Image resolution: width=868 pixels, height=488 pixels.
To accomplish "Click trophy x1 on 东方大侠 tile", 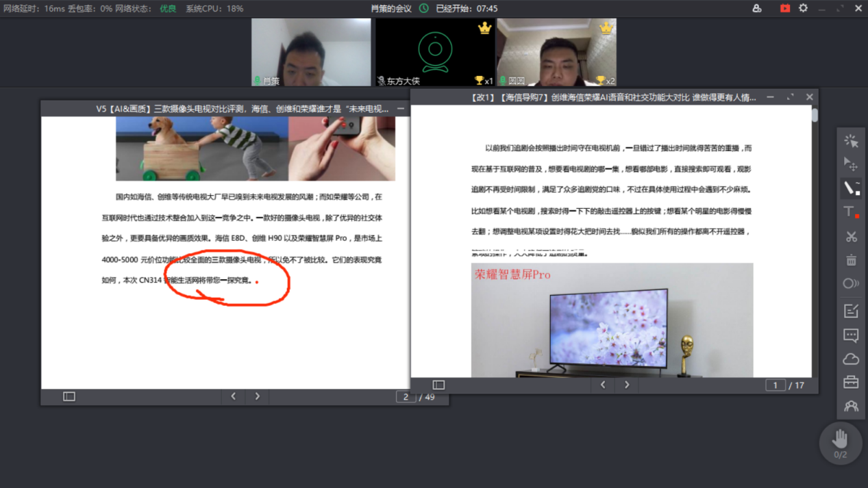I will 484,81.
